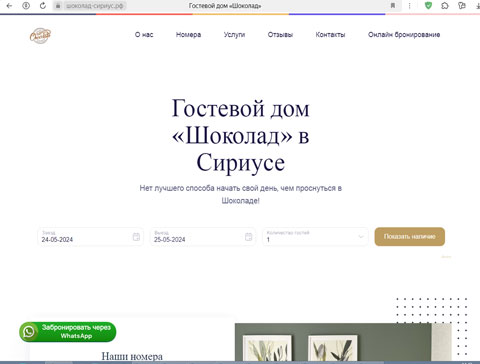The width and height of the screenshot is (480, 364).
Task: Book via Забронировать через WhatsApp button
Action: 68,332
